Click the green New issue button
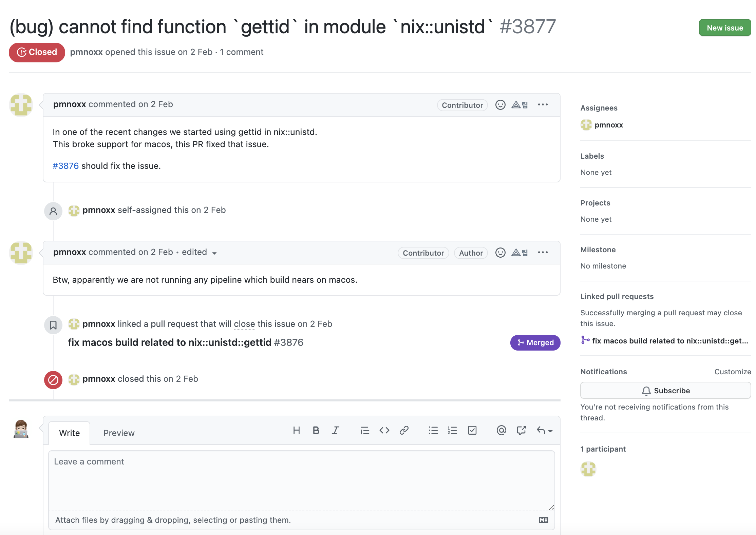The width and height of the screenshot is (756, 535). click(724, 28)
